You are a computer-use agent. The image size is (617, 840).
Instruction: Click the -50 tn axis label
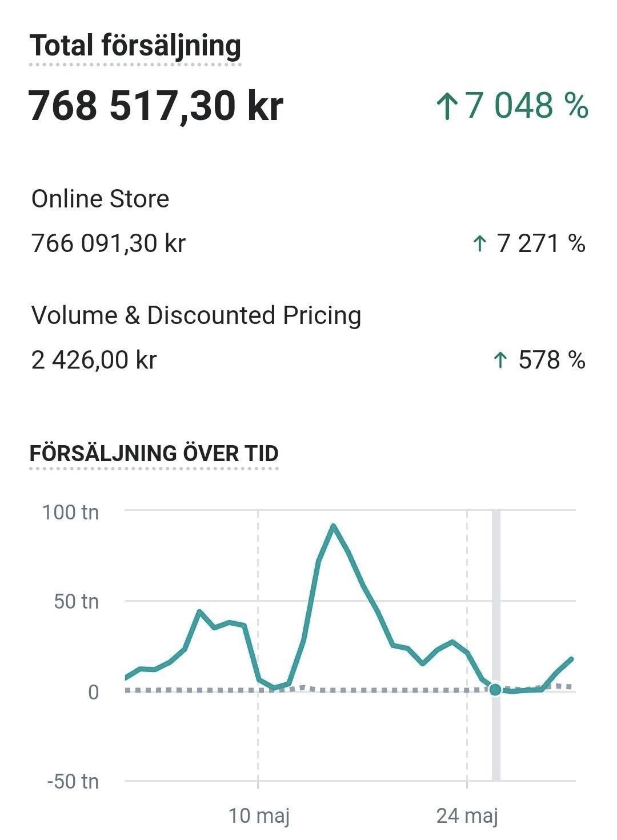tap(73, 781)
